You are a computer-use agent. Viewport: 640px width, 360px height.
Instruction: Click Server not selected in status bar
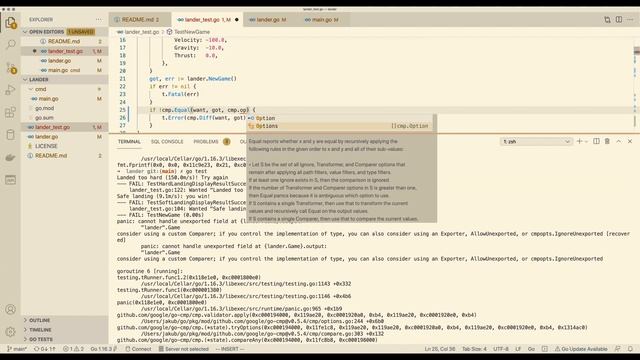point(184,349)
